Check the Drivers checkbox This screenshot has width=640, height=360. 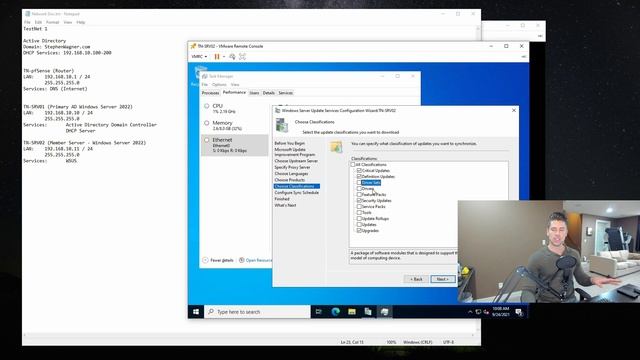[359, 189]
